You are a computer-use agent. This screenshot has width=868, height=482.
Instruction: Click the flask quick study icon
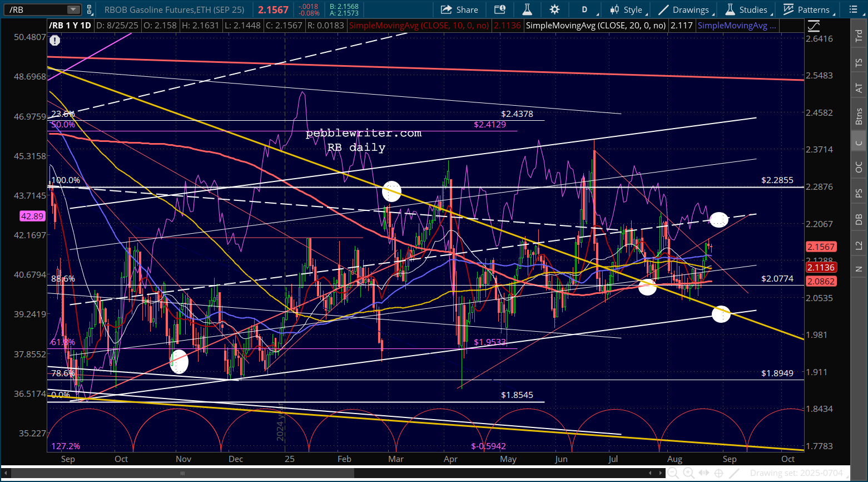point(527,9)
